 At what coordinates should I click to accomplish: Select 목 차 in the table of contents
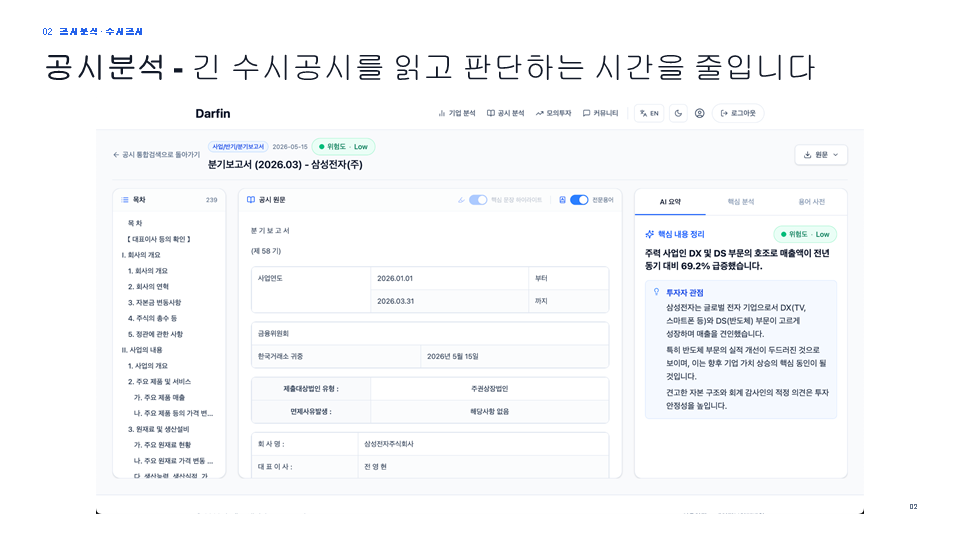click(135, 223)
